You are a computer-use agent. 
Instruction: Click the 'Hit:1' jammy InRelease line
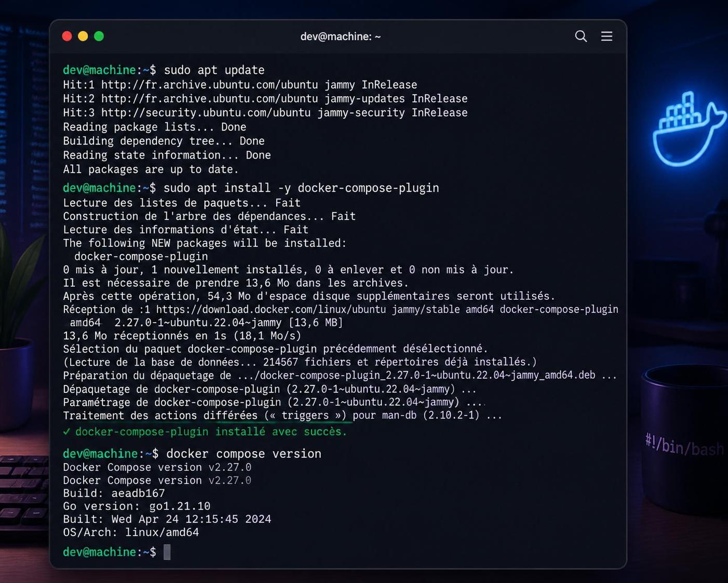point(240,85)
